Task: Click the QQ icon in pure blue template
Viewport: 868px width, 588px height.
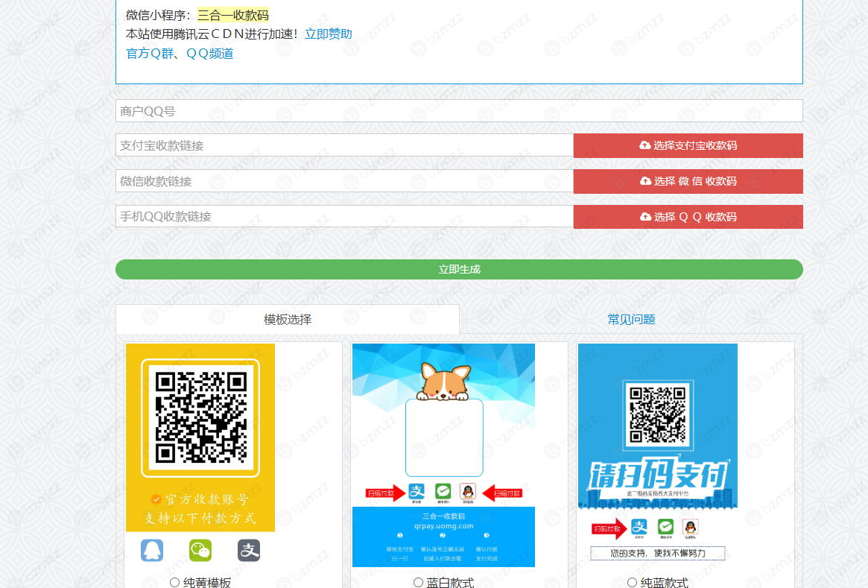Action: coord(691,528)
